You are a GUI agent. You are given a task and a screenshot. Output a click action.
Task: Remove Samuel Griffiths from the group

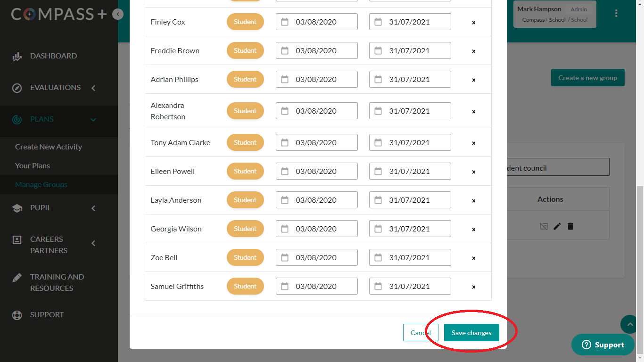pos(474,287)
